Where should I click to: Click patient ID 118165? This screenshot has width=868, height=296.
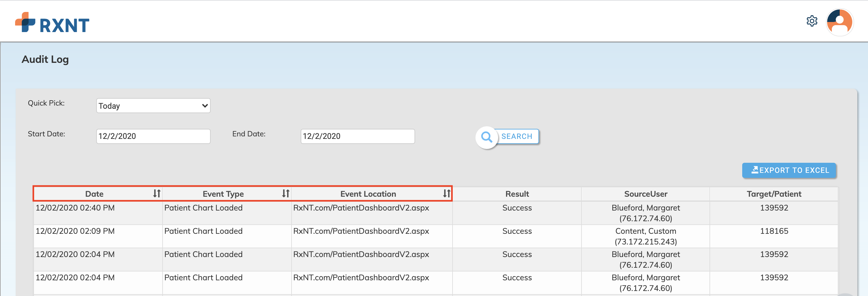[x=774, y=231]
